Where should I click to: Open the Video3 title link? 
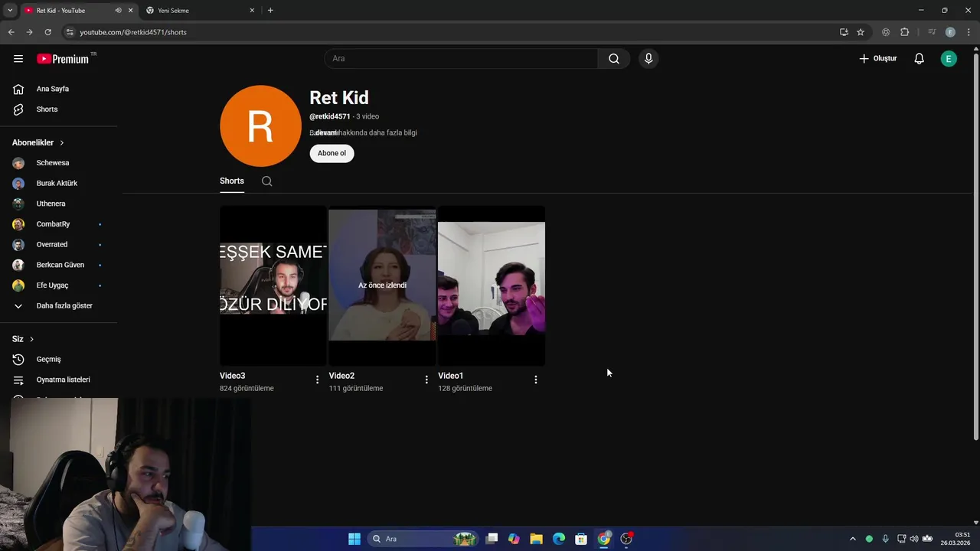(233, 376)
